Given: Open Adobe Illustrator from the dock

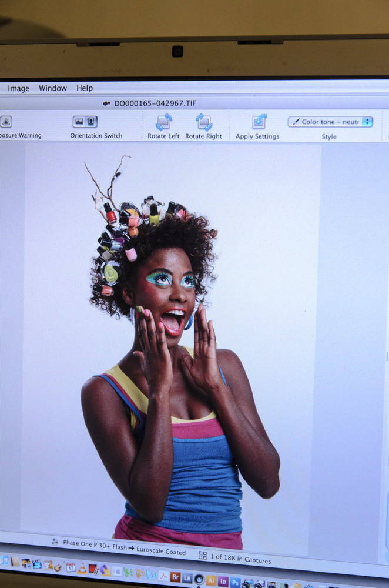Looking at the screenshot, I should [x=211, y=580].
